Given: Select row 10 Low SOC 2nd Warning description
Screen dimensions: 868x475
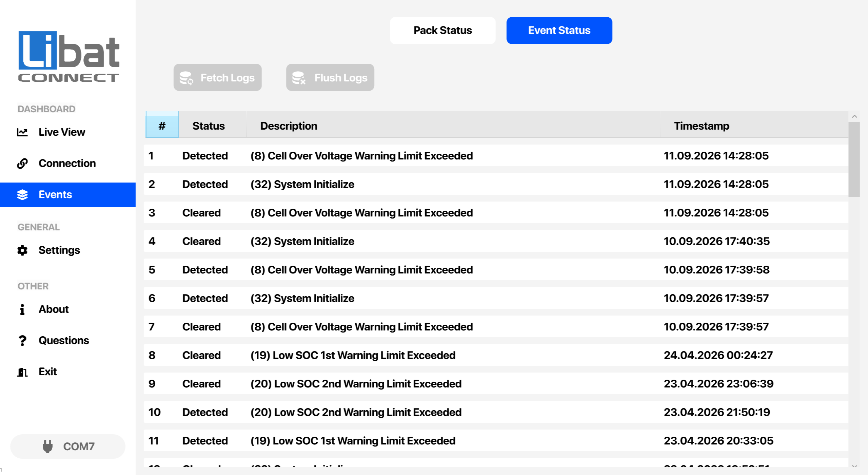Looking at the screenshot, I should click(x=356, y=412).
